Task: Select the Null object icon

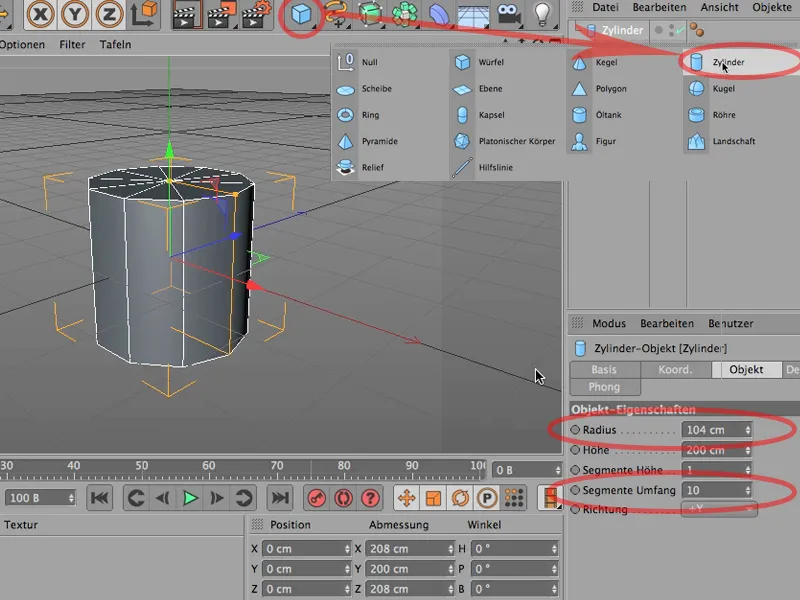Action: 345,62
